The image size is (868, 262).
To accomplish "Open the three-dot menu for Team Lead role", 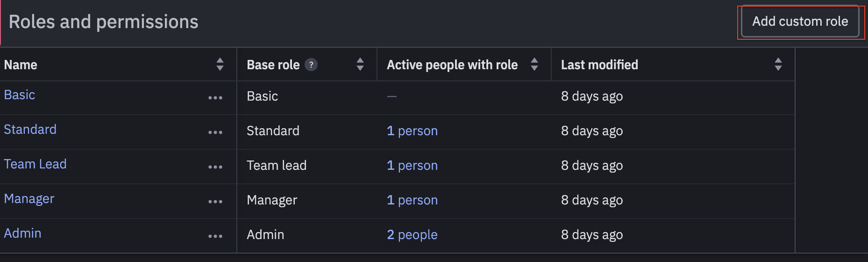I will click(215, 167).
